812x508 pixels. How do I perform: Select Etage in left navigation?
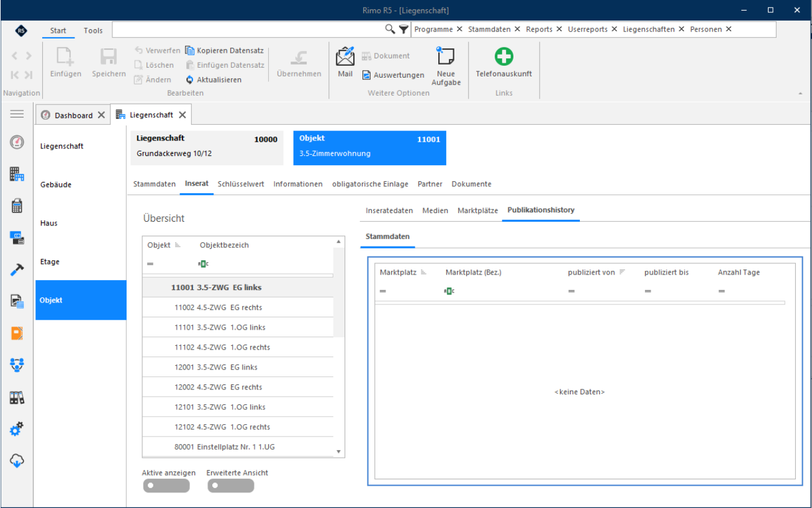pos(81,261)
